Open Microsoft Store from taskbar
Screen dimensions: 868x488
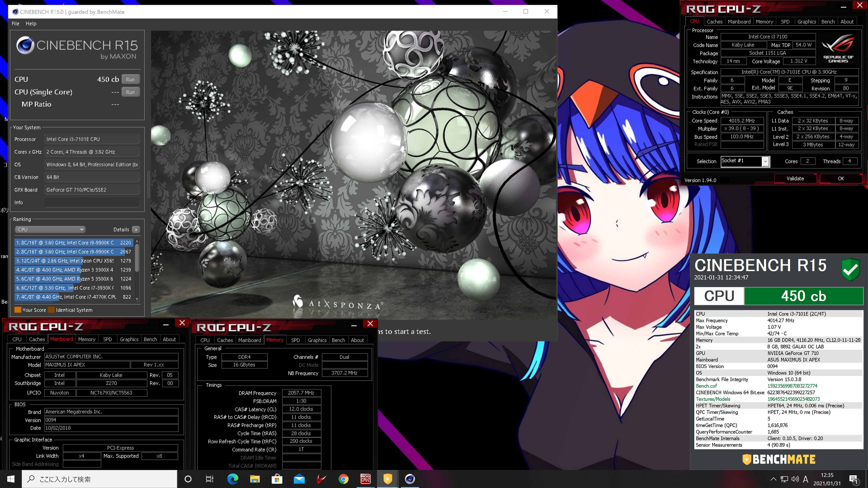[277, 479]
